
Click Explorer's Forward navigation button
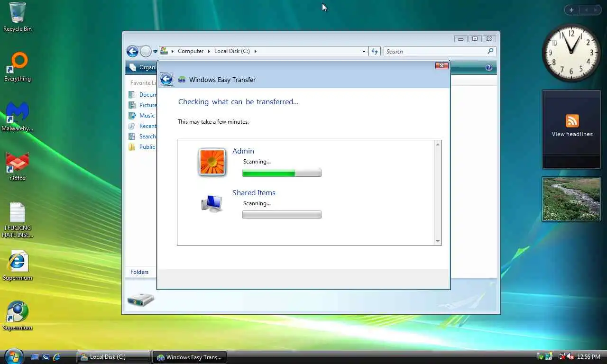[x=146, y=51]
